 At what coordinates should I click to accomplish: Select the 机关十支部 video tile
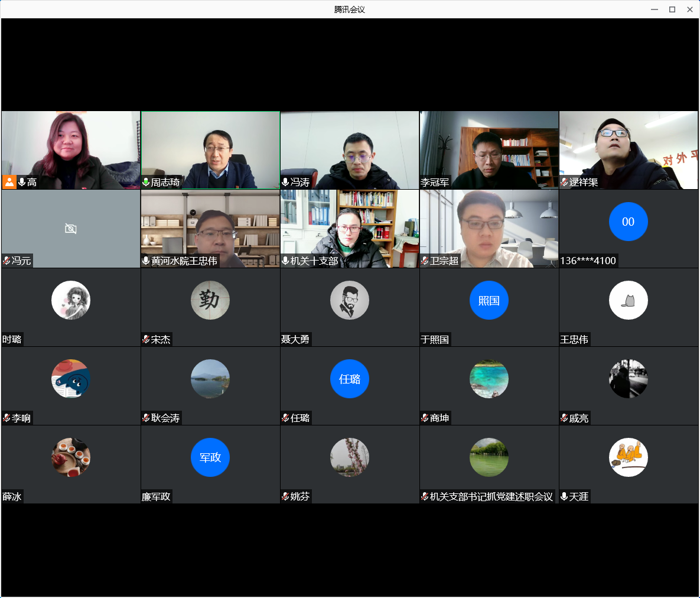349,229
